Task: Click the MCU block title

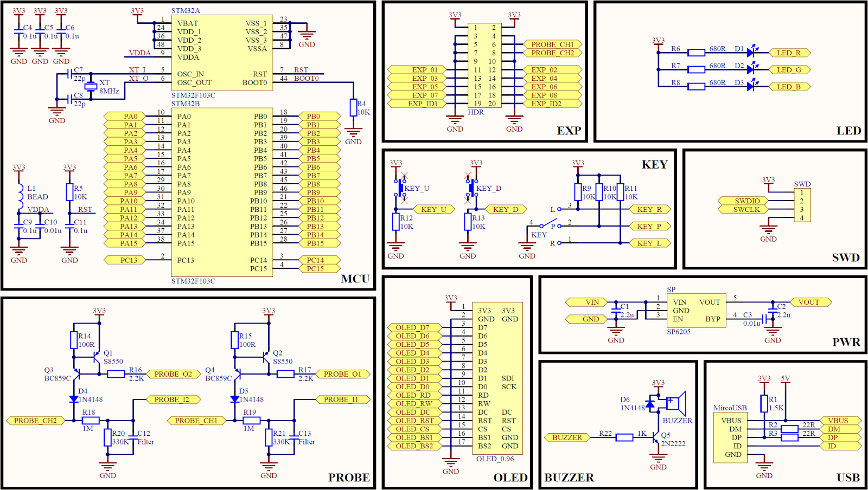Action: (x=355, y=279)
